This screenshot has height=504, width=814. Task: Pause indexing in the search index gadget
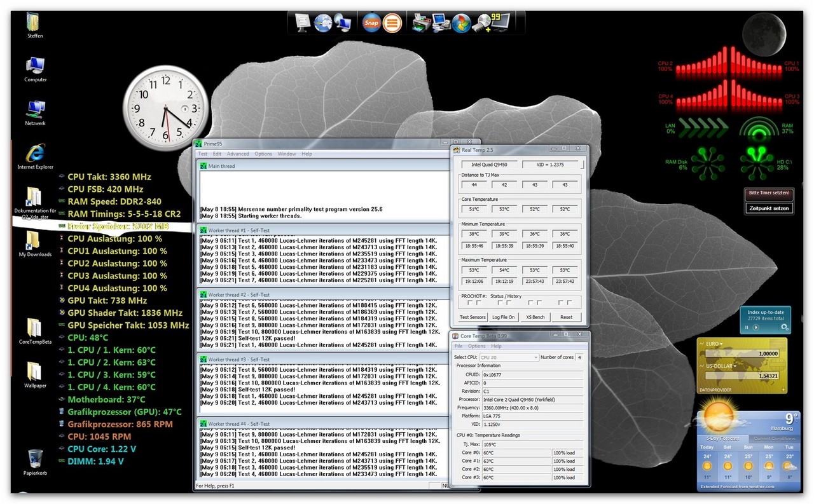(x=747, y=327)
